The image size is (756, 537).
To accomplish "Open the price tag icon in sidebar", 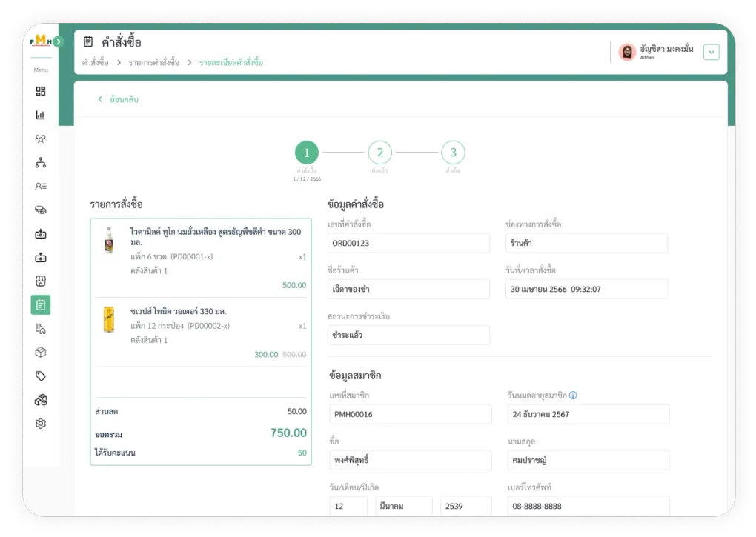I will (x=41, y=376).
